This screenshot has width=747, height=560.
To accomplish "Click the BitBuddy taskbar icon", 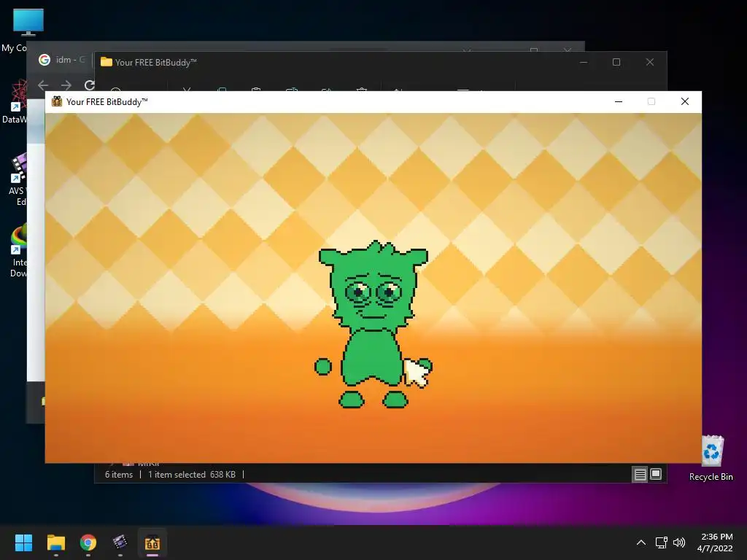I will point(152,542).
